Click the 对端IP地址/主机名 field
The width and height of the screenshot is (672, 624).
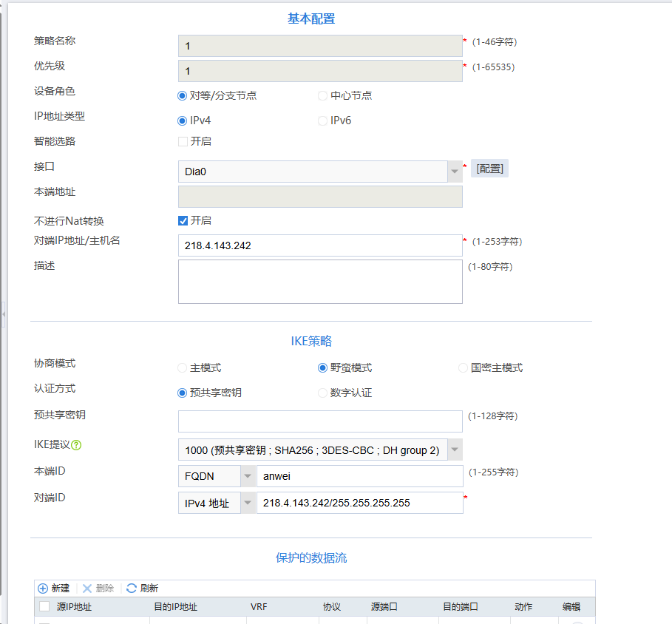click(320, 245)
